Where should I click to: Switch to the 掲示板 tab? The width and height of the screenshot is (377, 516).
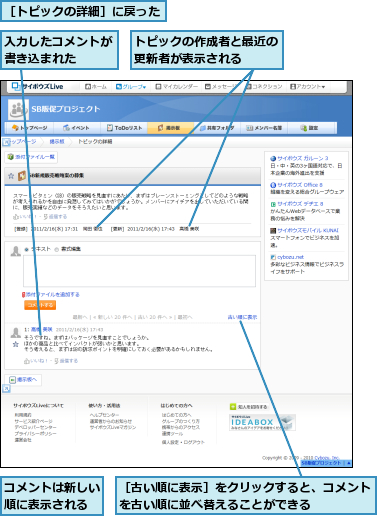click(170, 128)
